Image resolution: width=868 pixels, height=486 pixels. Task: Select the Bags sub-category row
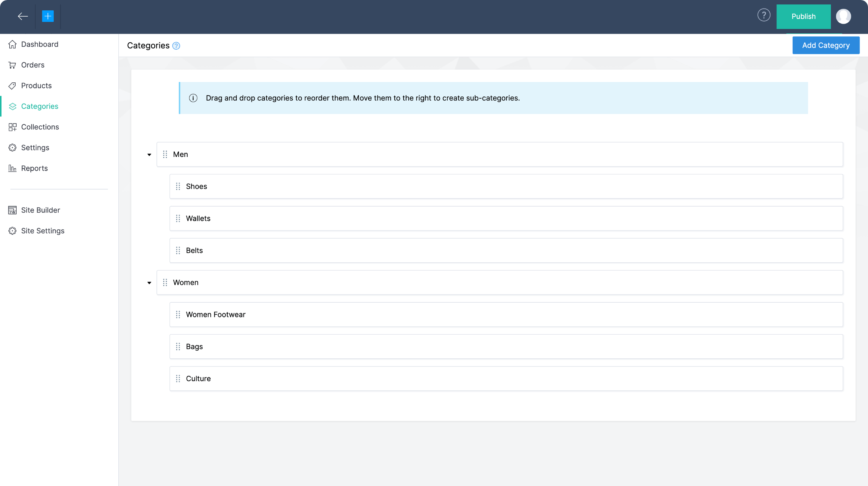click(506, 347)
